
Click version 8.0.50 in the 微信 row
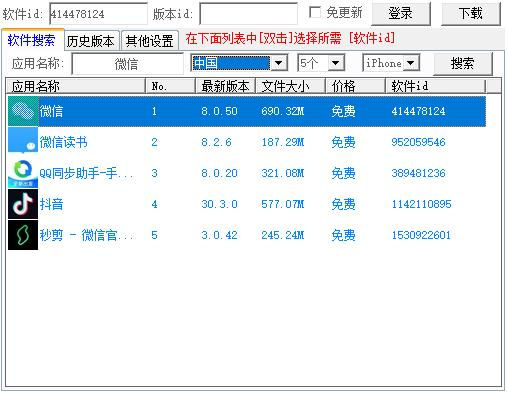(x=219, y=111)
